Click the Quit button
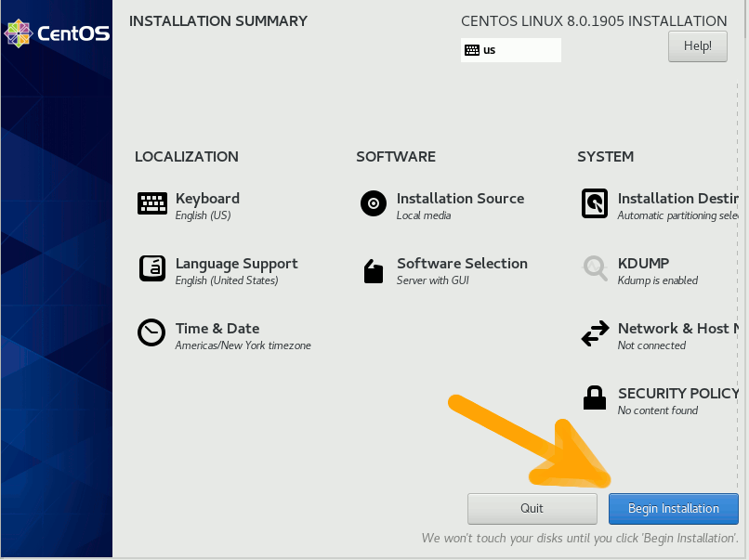This screenshot has height=560, width=749. pos(532,508)
